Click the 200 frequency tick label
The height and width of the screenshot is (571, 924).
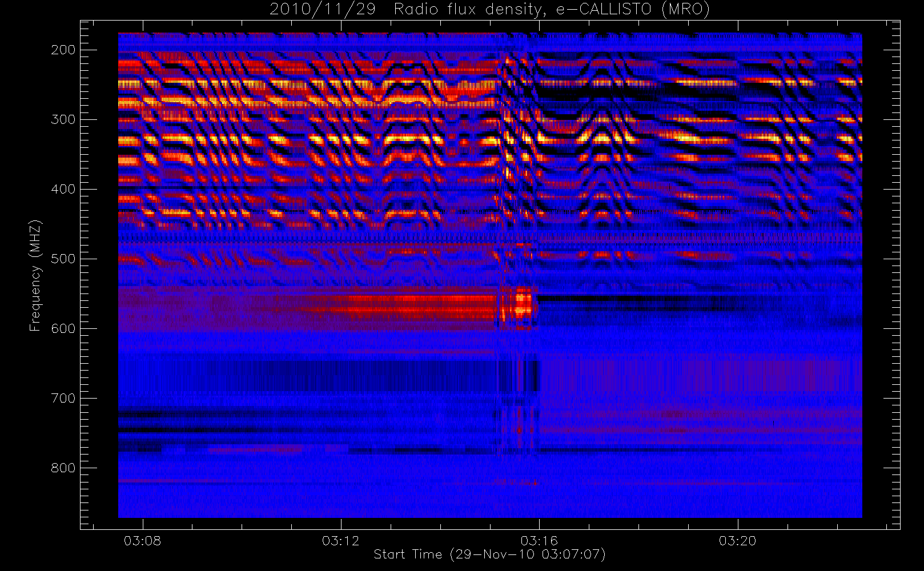[63, 50]
